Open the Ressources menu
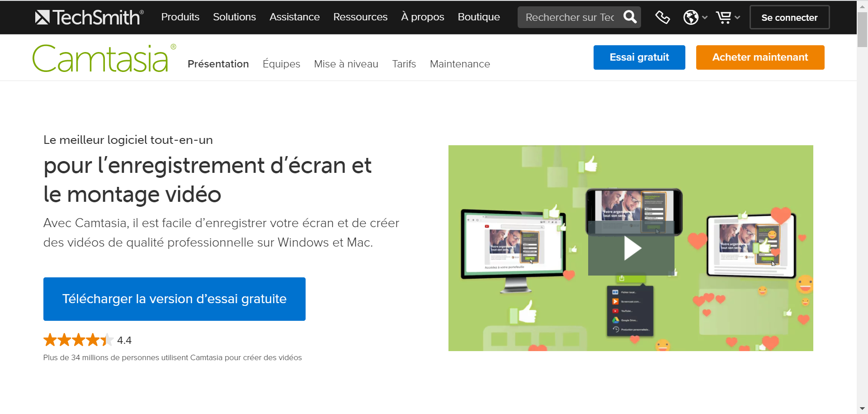Image resolution: width=868 pixels, height=414 pixels. [360, 17]
